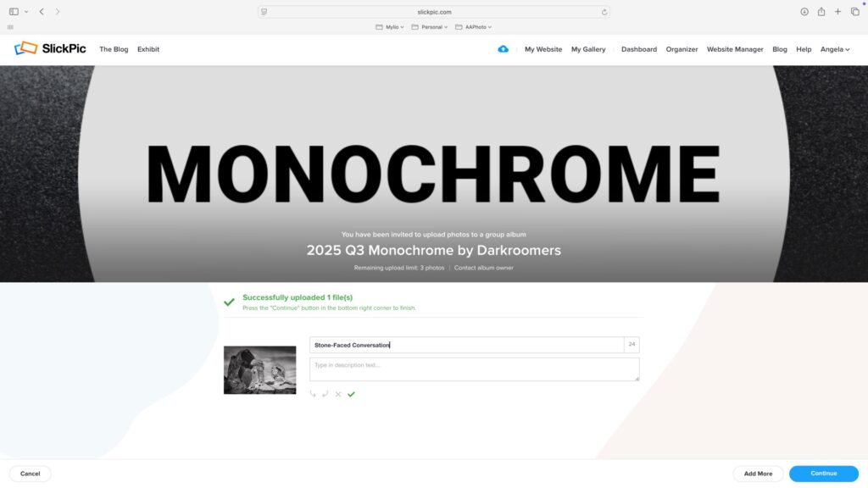
Task: Click into the description text field
Action: click(474, 369)
